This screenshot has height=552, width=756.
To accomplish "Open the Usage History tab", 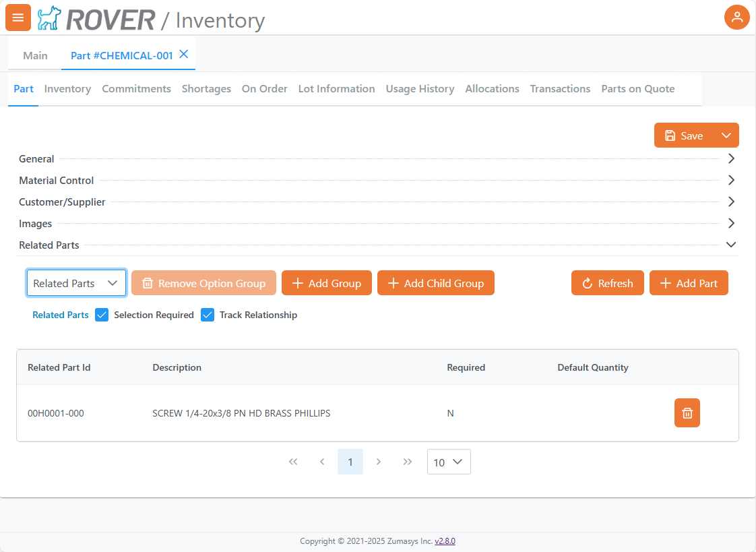I will click(x=420, y=89).
